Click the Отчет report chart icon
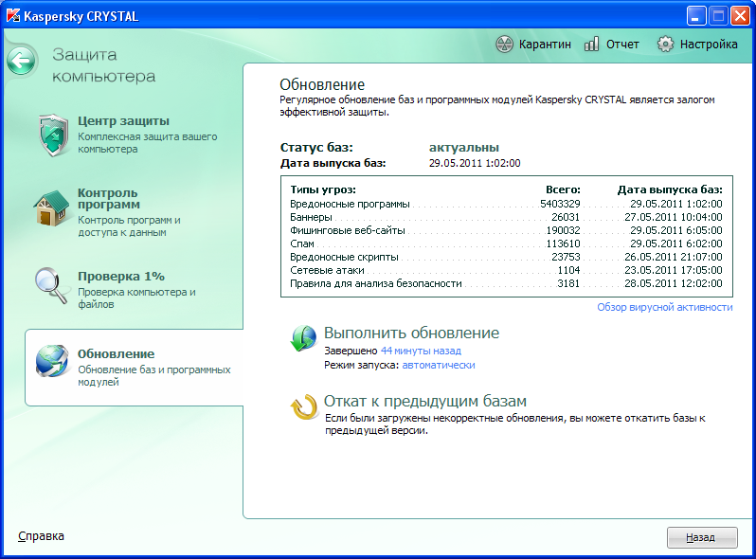The image size is (756, 559). (591, 45)
